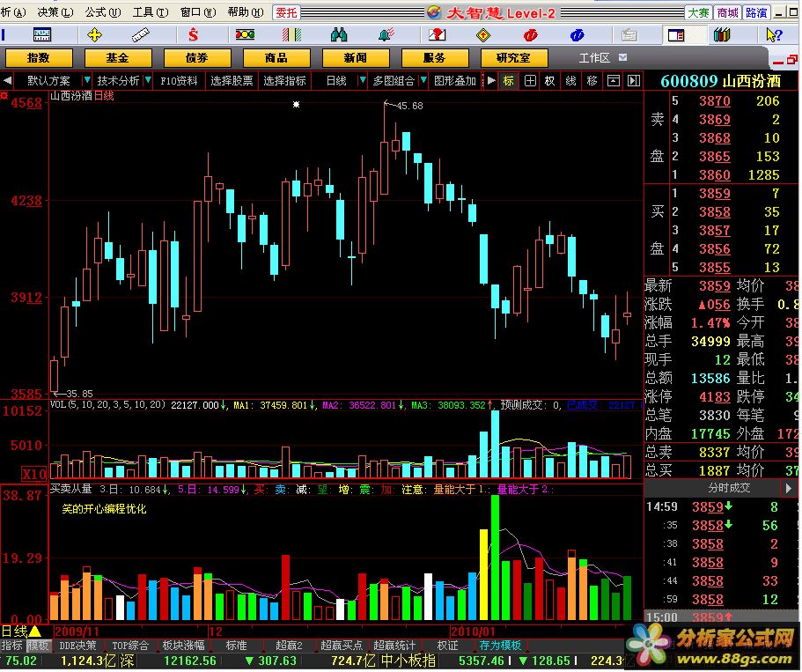Viewport: 802px width, 672px height.
Task: Click the red restore-window icon beside workspace bar
Action: pos(791,59)
